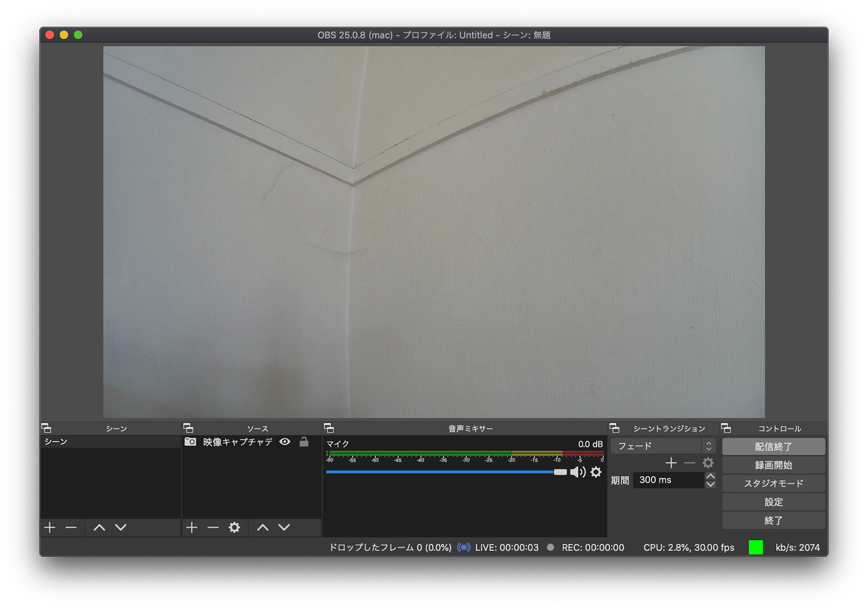
Task: Click the LIVE 00:00:03 streaming status
Action: [507, 548]
